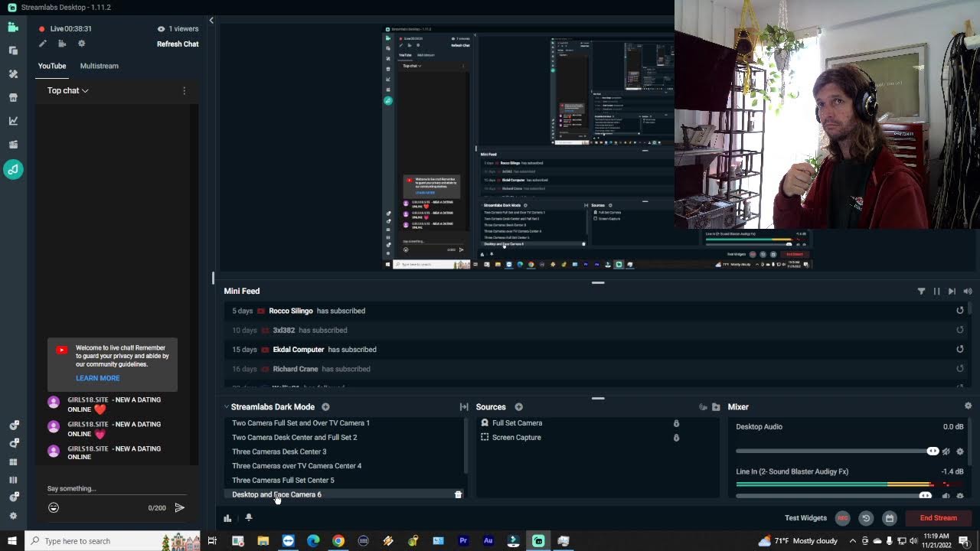
Task: Open Google Chrome from taskbar
Action: [x=338, y=541]
